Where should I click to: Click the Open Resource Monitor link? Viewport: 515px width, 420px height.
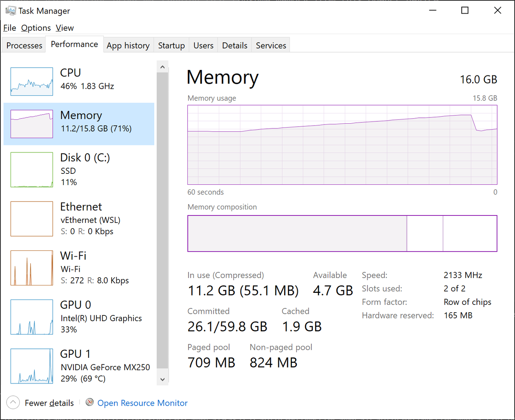(x=142, y=403)
